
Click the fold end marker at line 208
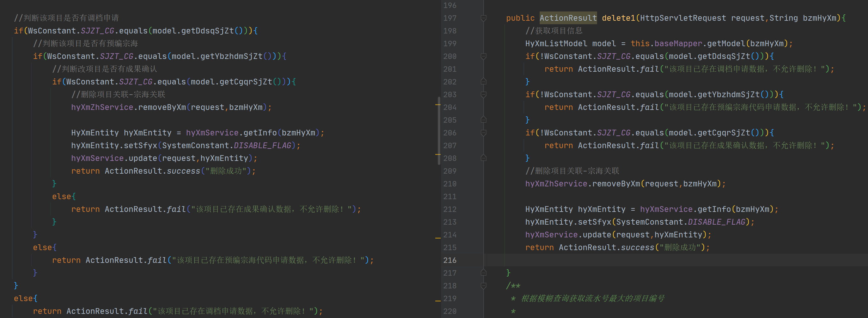483,158
